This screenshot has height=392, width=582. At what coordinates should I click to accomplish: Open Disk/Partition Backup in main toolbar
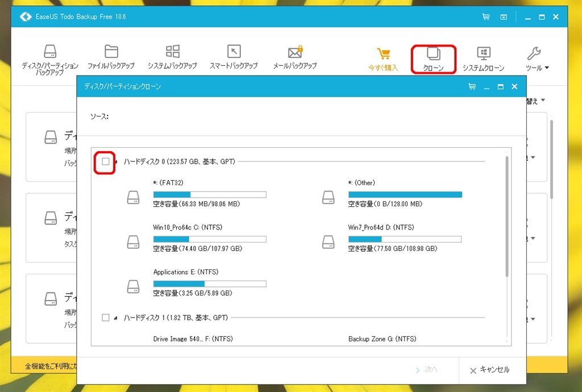(x=50, y=60)
